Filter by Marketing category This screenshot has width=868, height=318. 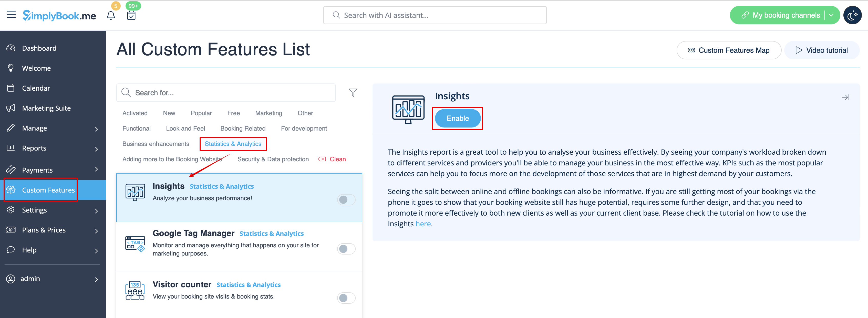point(268,113)
